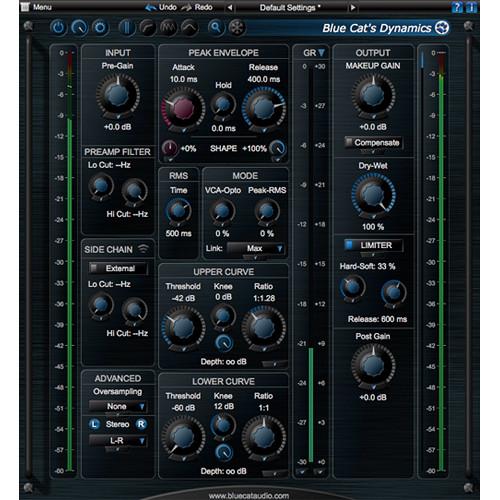Image resolution: width=500 pixels, height=500 pixels.
Task: Go to the previous preset arrow
Action: click(x=230, y=7)
